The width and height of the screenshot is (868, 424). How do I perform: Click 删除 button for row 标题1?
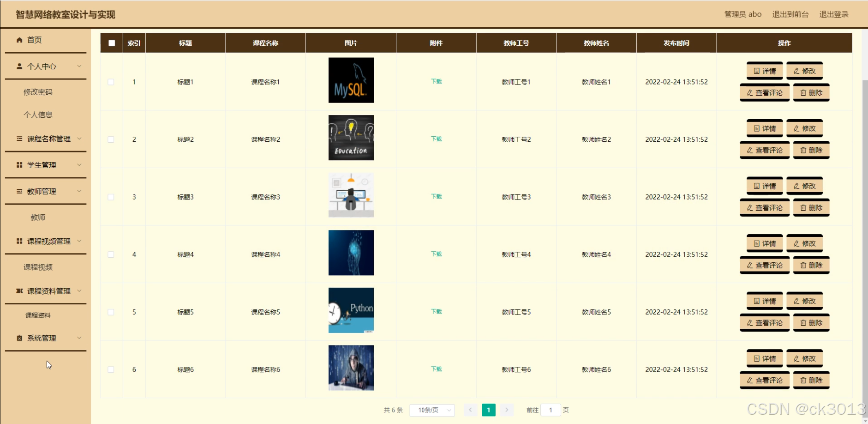811,93
